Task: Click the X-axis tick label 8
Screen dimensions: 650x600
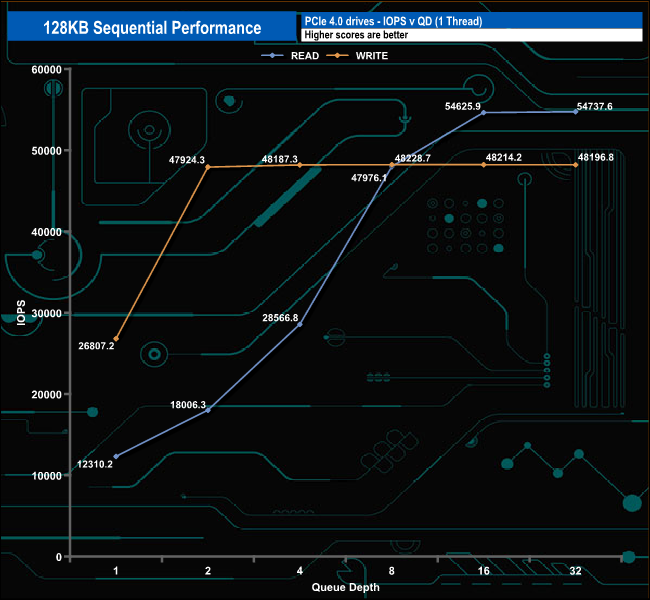Action: 392,571
